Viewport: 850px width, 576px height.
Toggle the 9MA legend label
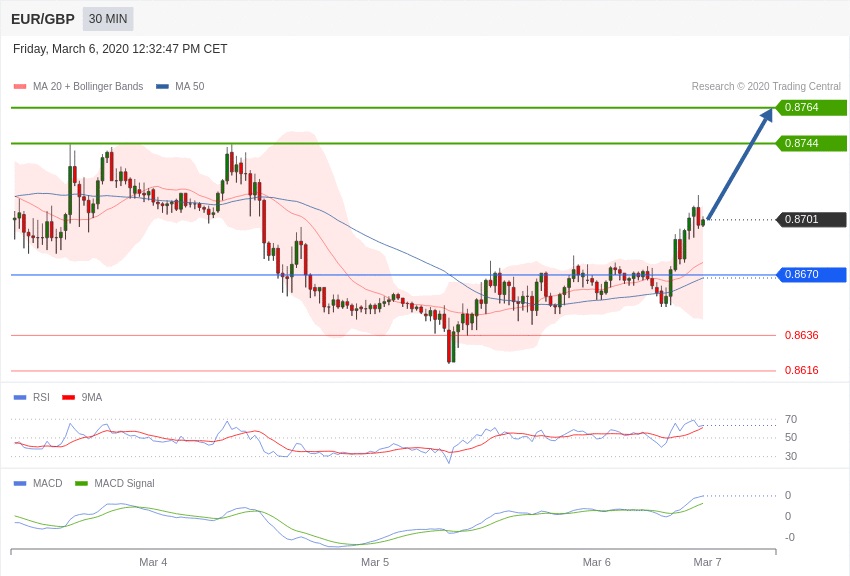tap(91, 397)
